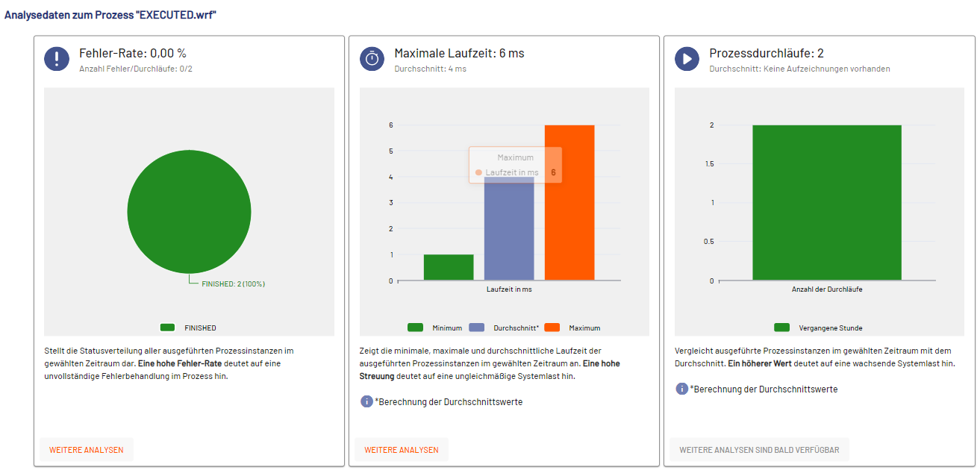Viewport: 980px width, 476px height.
Task: Toggle Minimum series in runtime legend
Action: pyautogui.click(x=425, y=328)
